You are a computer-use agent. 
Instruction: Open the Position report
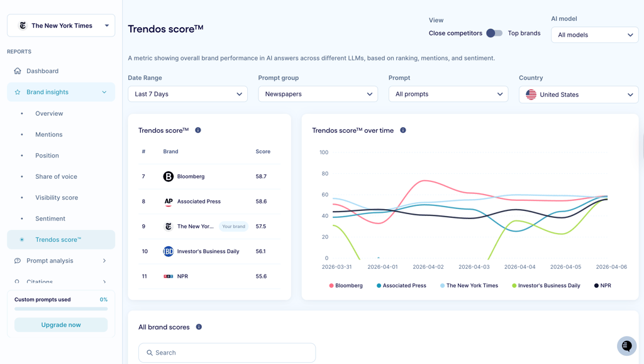[x=47, y=156]
